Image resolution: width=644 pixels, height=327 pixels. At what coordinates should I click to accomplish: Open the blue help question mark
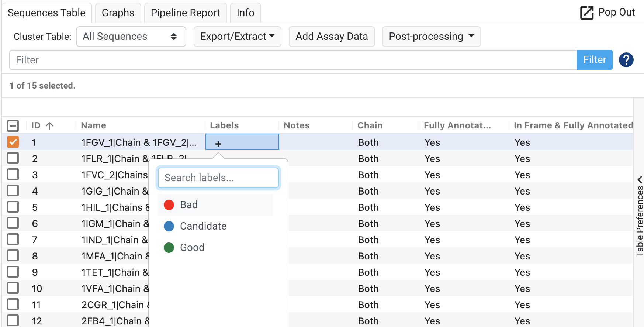coord(626,60)
